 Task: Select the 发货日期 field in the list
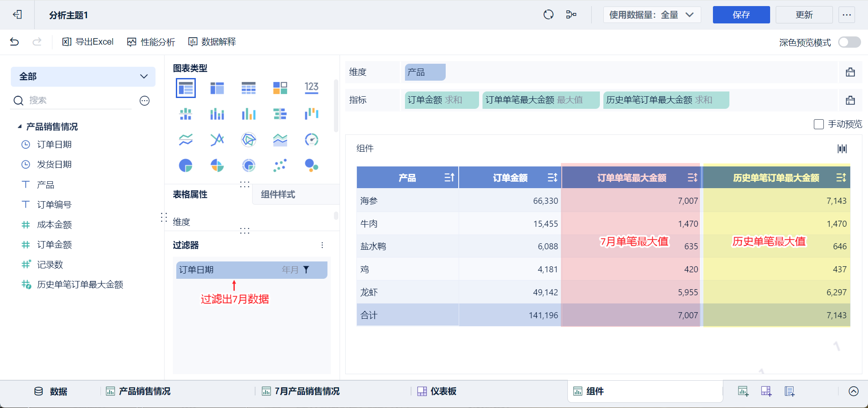click(x=55, y=164)
